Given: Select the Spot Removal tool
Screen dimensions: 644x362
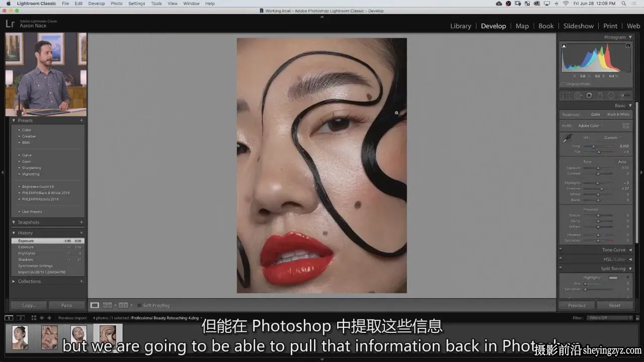Looking at the screenshot, I should coord(578,96).
